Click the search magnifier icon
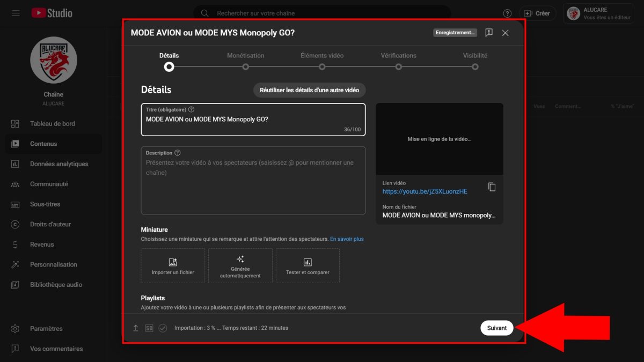Screen dimensions: 644x362 [x=204, y=13]
